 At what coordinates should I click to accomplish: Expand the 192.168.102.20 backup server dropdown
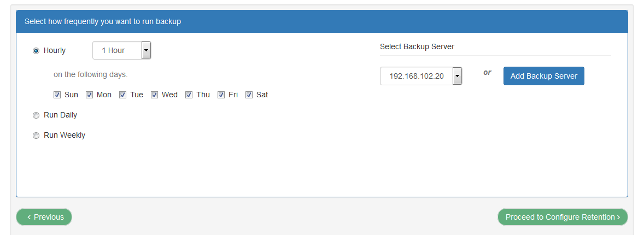tap(416, 76)
